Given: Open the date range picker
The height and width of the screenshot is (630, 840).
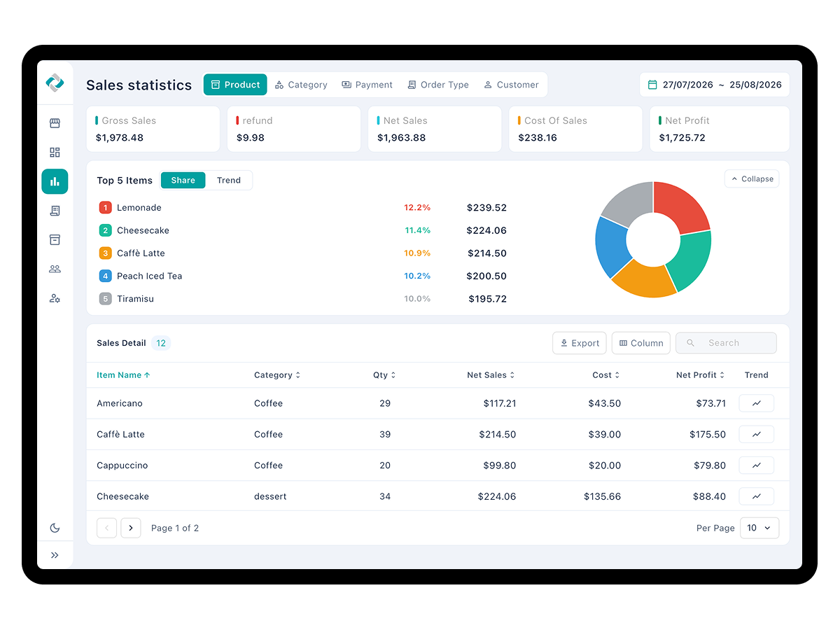Looking at the screenshot, I should (x=715, y=85).
